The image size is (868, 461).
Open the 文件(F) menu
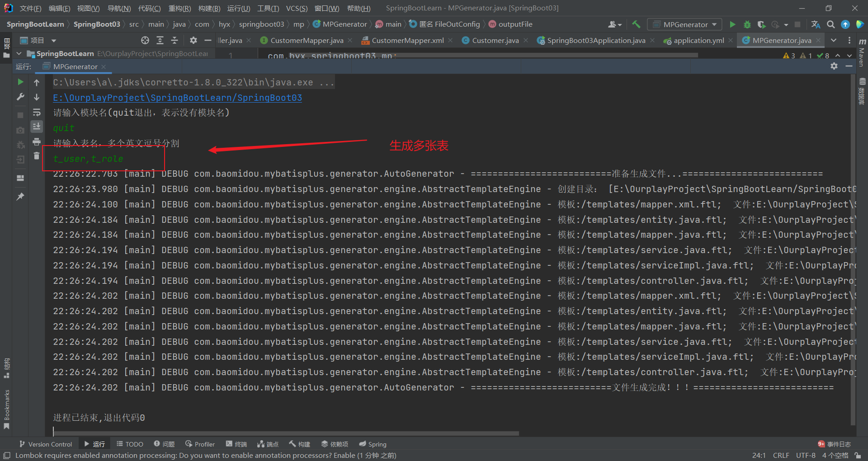(30, 8)
